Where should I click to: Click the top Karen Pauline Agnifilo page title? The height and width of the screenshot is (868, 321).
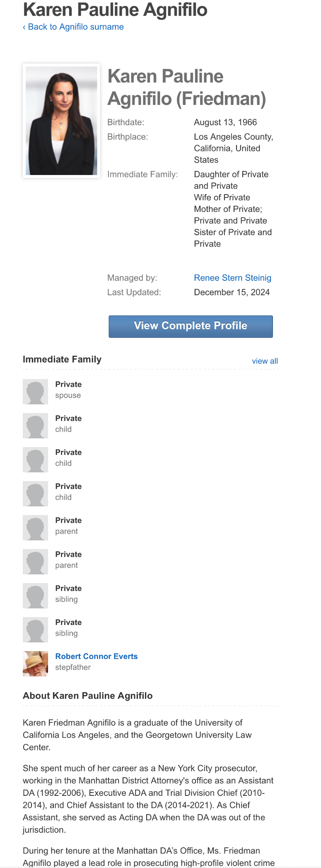pos(115,10)
